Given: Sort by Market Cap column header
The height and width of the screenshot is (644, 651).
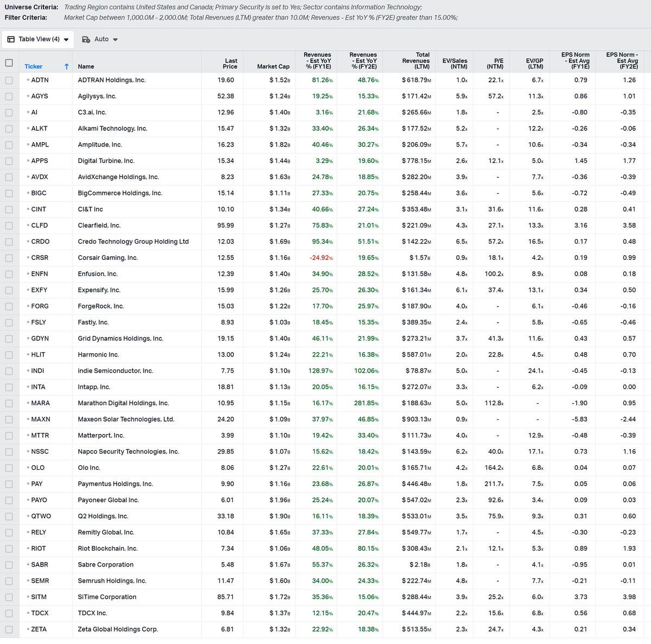Looking at the screenshot, I should pyautogui.click(x=273, y=67).
